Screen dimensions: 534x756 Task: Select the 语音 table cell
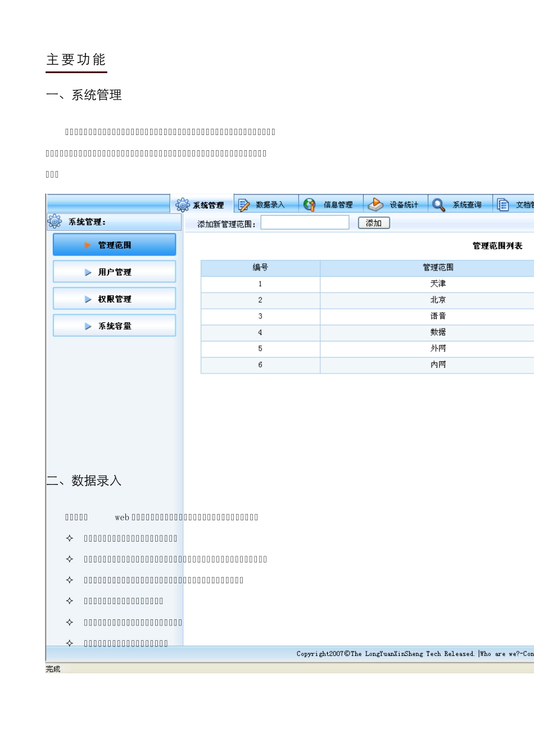pos(438,317)
